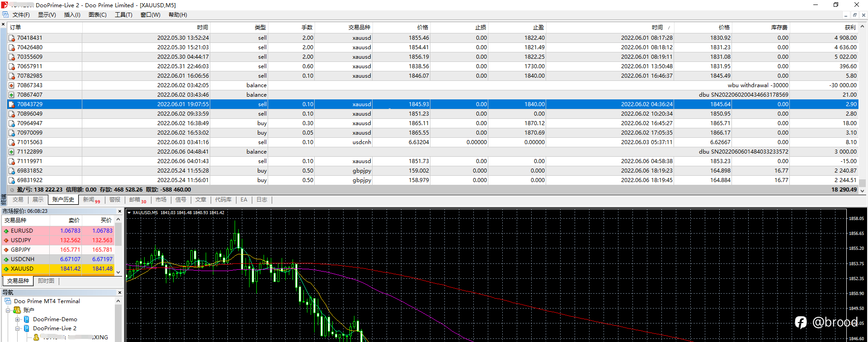This screenshot has height=342, width=868.
Task: Open the View menu 显示(V)
Action: click(47, 15)
